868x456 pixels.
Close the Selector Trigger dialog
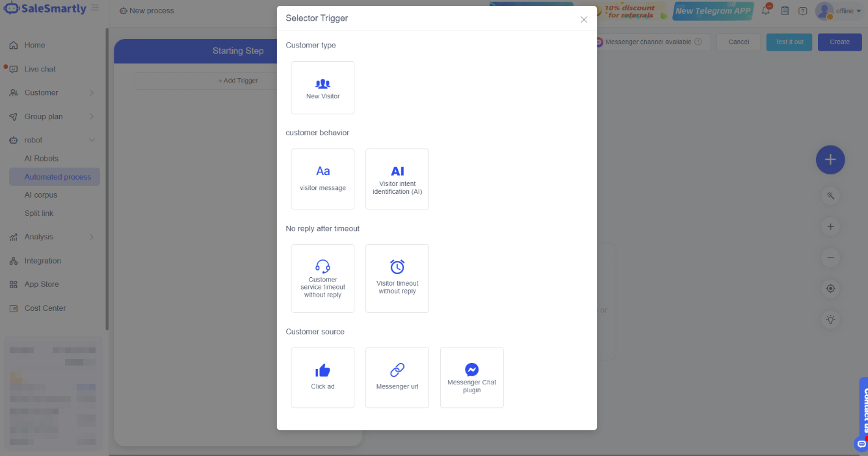pyautogui.click(x=583, y=20)
